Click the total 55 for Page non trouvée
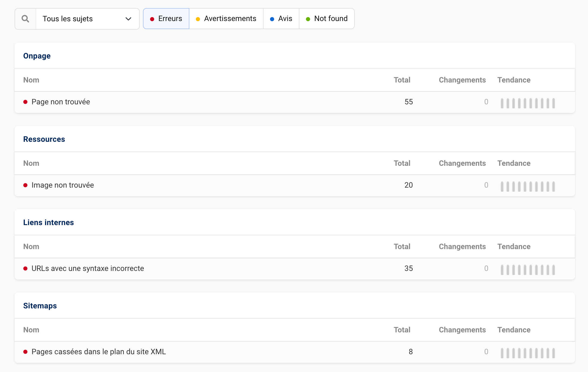This screenshot has width=588, height=372. (x=409, y=102)
